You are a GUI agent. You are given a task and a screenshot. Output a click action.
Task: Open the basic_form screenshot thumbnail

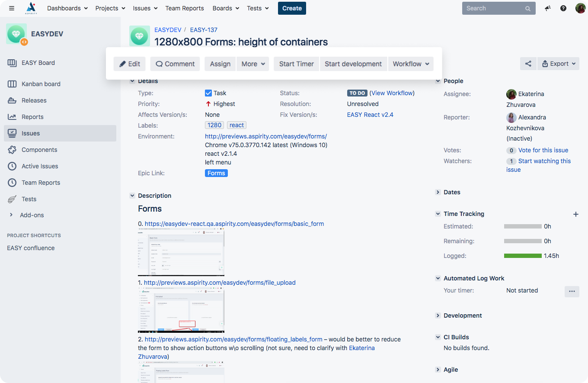(x=181, y=253)
